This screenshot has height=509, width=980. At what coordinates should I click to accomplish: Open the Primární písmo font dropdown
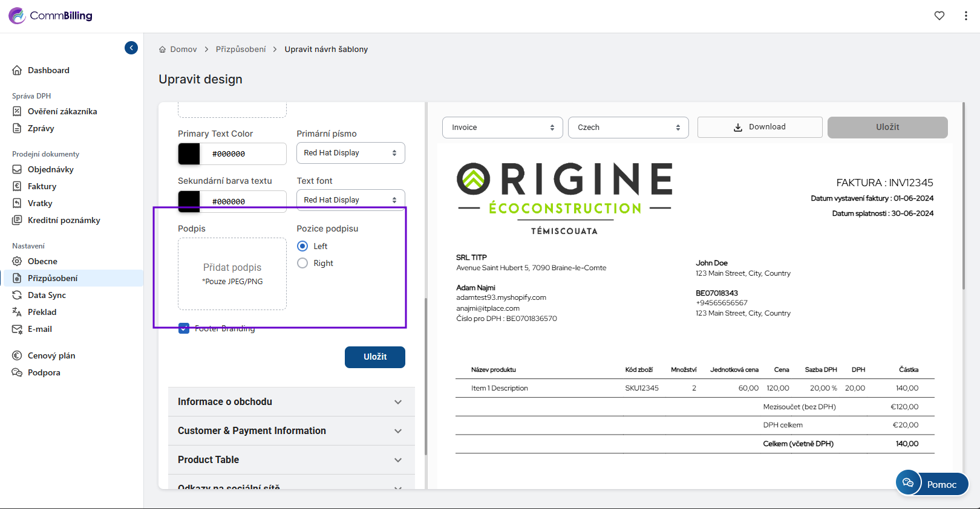click(x=350, y=153)
